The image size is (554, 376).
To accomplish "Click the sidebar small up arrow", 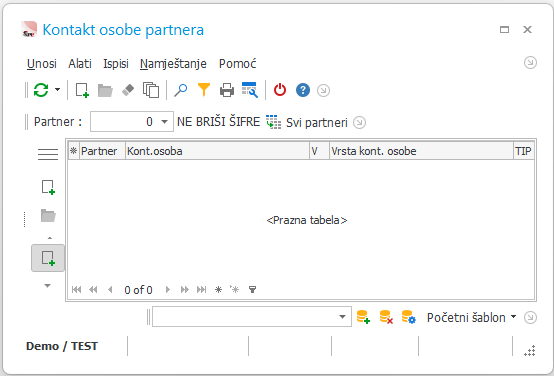I will tap(49, 238).
